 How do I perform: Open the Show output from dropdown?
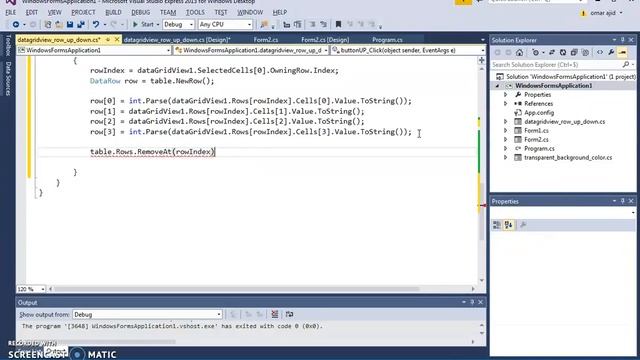[x=147, y=315]
